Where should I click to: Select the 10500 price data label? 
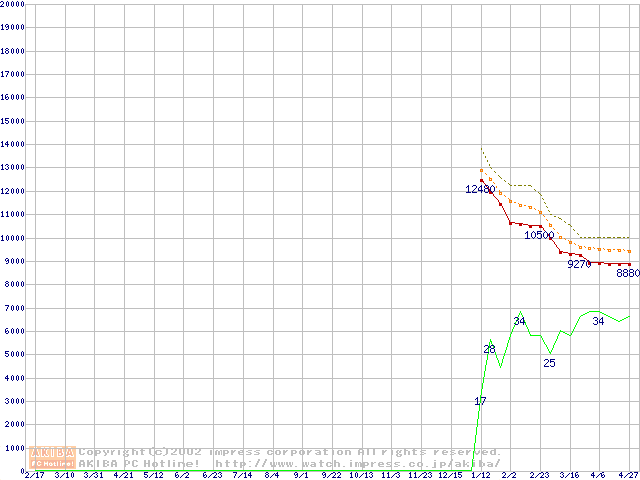(539, 235)
